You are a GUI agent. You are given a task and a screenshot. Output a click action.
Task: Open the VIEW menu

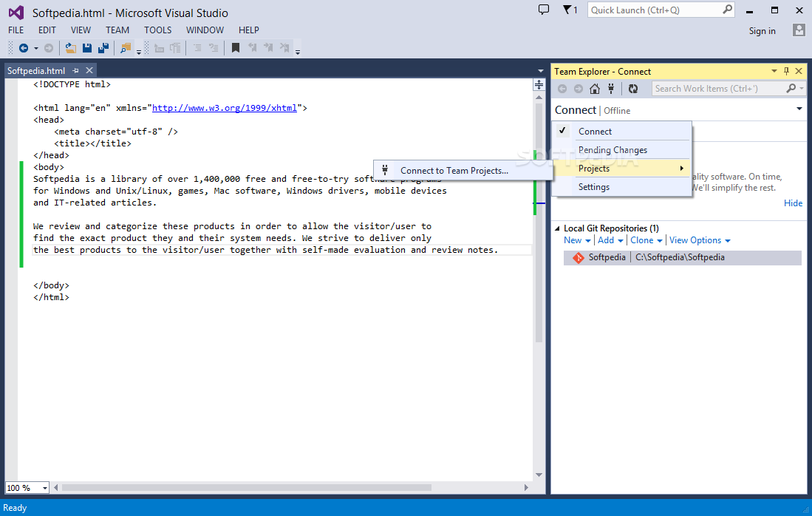pos(81,30)
